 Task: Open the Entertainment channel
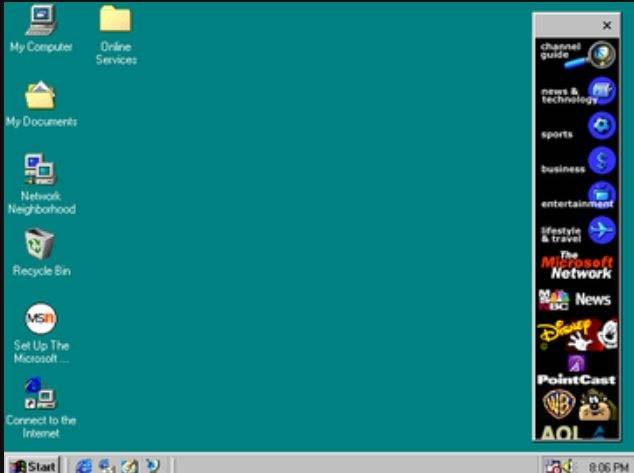576,198
